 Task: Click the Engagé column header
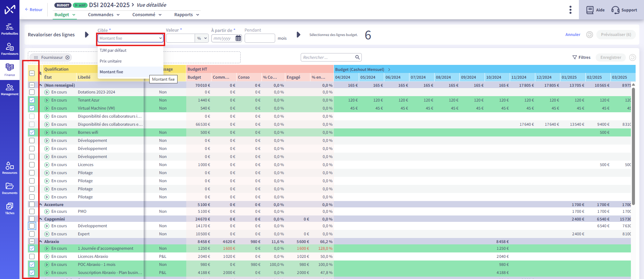point(293,77)
